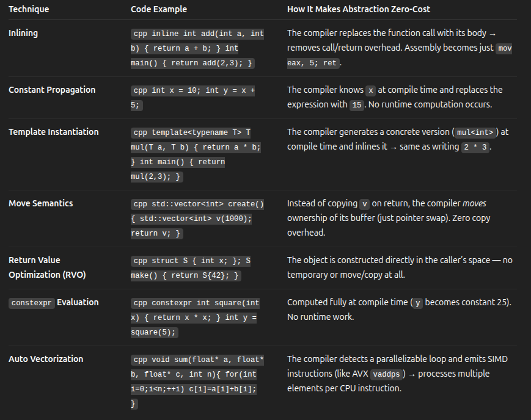Click Return Value Optimization (RVO) label
This screenshot has width=531, height=420.
click(x=47, y=267)
